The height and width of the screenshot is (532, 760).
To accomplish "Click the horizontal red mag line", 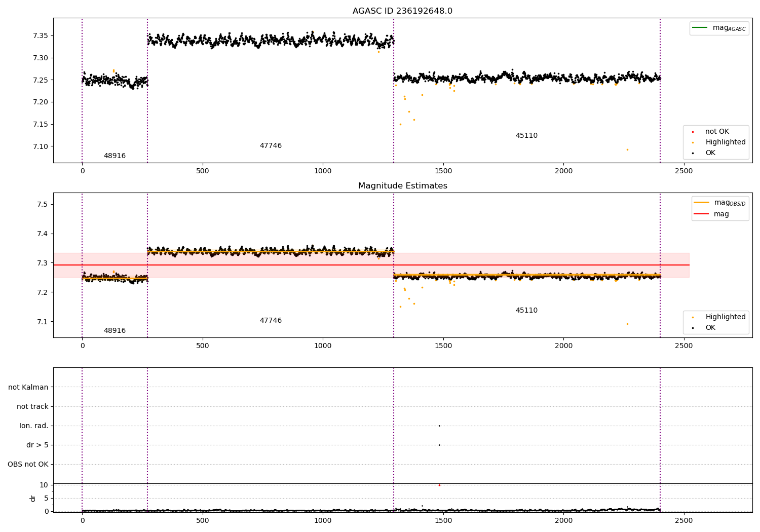I will [371, 265].
